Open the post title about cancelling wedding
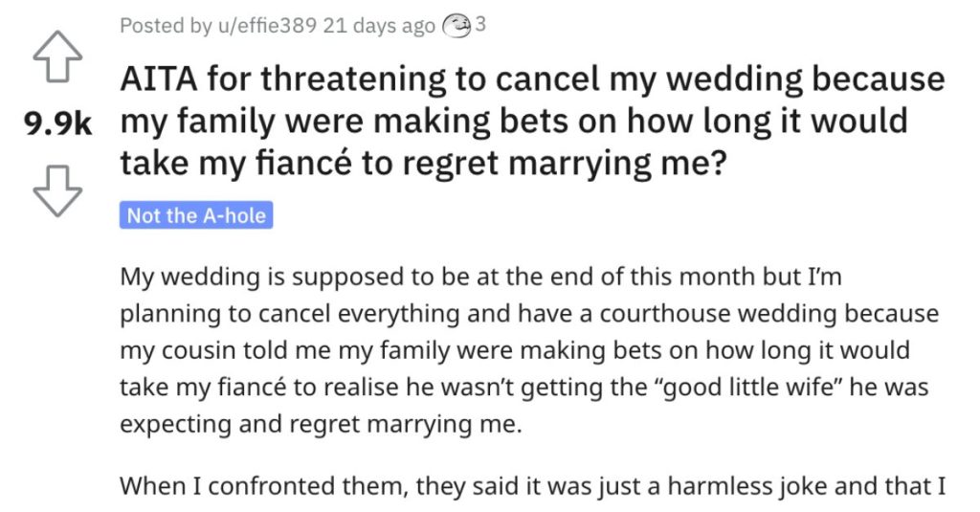Screen dimensions: 980x512 532,121
